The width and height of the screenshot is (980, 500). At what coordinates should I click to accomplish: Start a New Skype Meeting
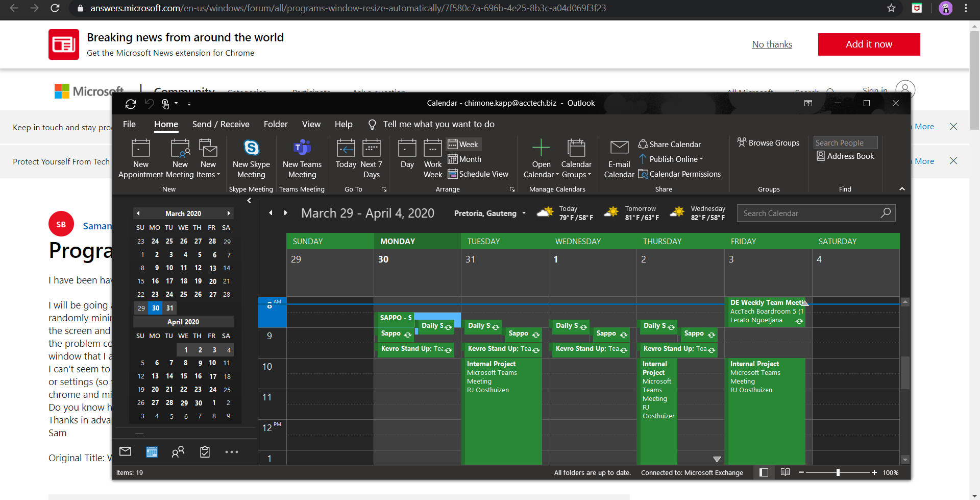(x=251, y=159)
